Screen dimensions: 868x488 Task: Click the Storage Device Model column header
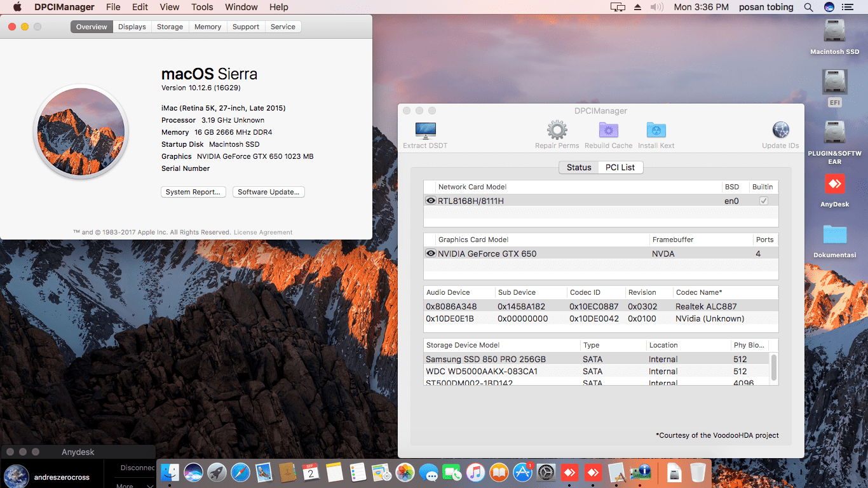pyautogui.click(x=502, y=345)
